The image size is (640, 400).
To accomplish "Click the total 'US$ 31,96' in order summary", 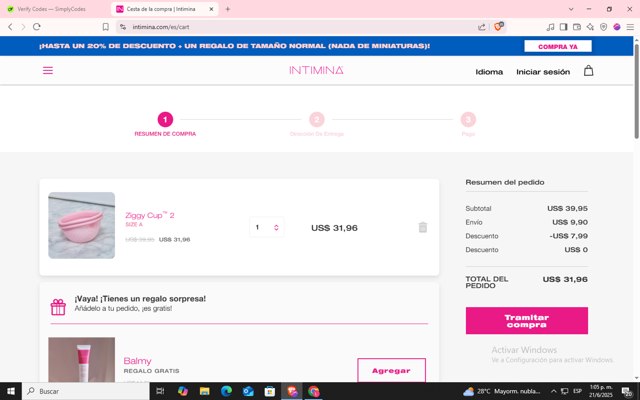I will [565, 280].
